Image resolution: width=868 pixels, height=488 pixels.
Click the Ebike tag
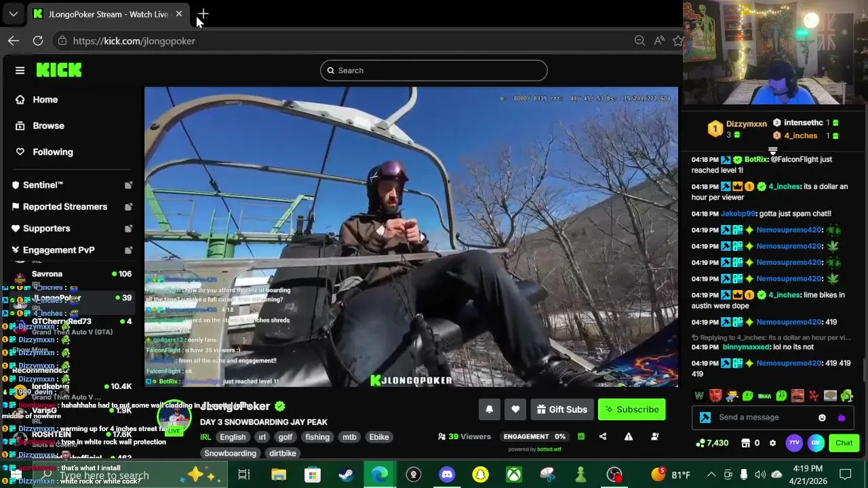click(379, 437)
